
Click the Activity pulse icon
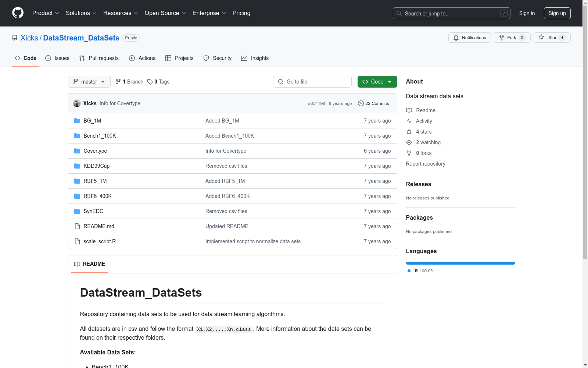point(409,121)
